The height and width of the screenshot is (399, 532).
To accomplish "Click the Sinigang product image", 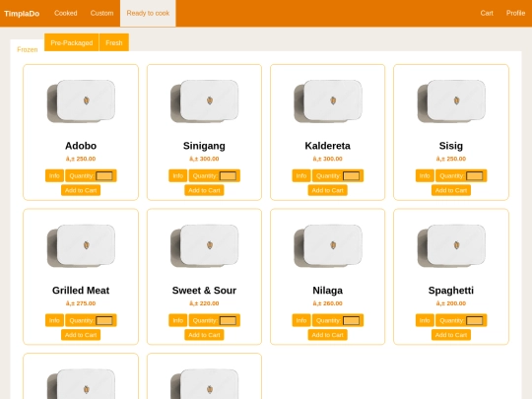I will (204, 101).
